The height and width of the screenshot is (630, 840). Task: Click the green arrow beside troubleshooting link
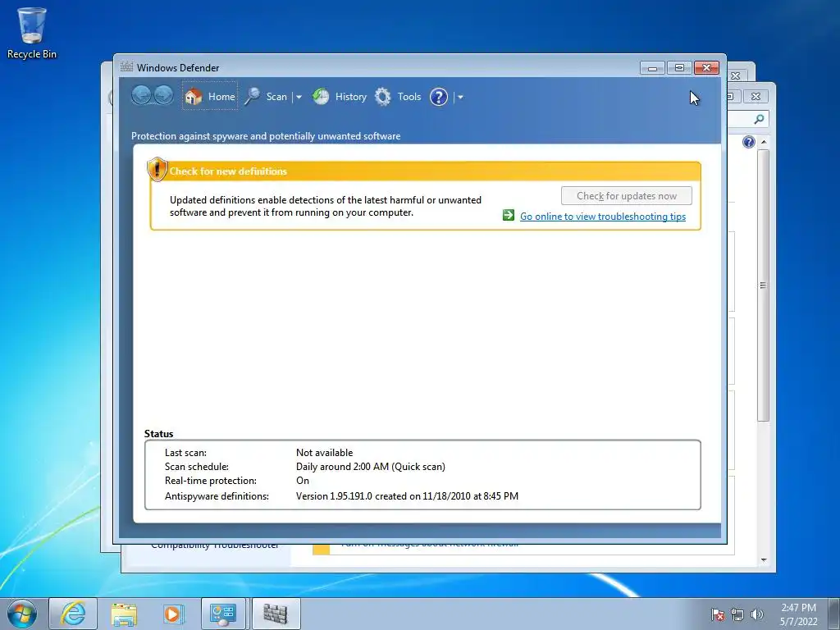[509, 215]
